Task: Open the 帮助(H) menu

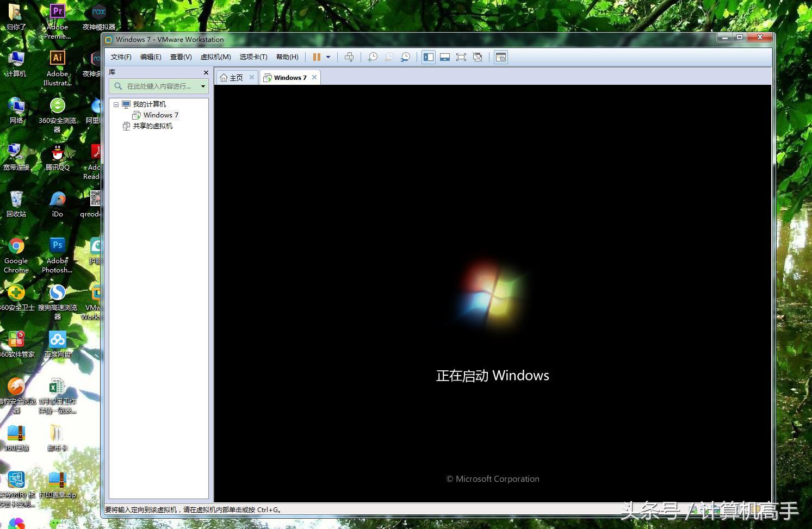Action: point(287,57)
